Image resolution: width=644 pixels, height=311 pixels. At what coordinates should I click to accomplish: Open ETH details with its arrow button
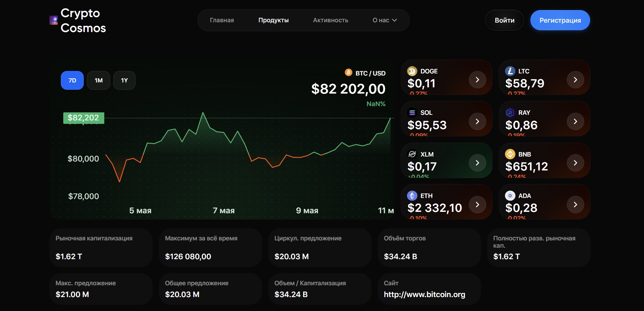coord(478,205)
